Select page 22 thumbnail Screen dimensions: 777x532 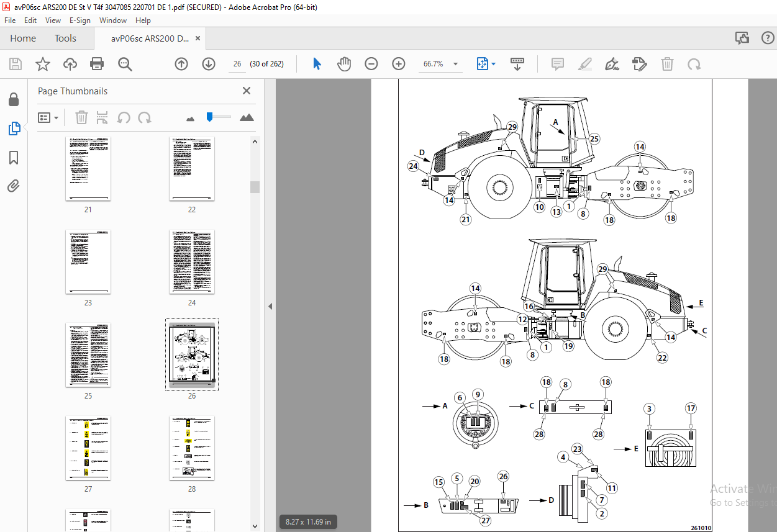(x=192, y=169)
